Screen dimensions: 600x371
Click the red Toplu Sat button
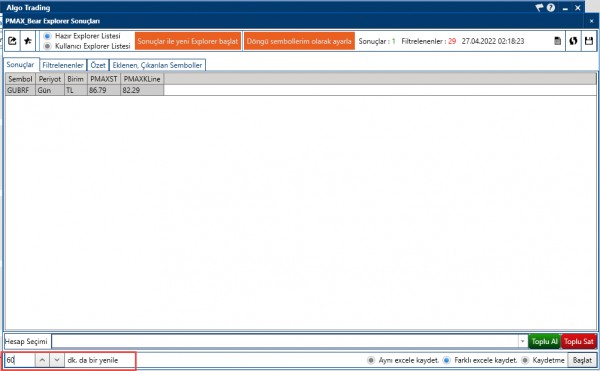[578, 342]
